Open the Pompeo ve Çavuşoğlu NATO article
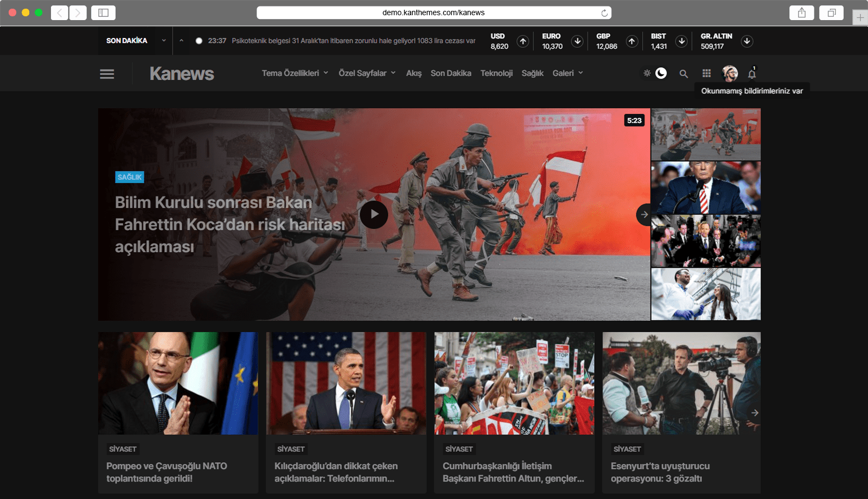The width and height of the screenshot is (868, 499). (x=167, y=472)
